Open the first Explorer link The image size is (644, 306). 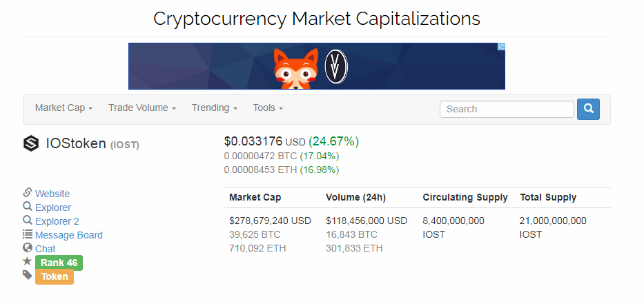point(53,207)
